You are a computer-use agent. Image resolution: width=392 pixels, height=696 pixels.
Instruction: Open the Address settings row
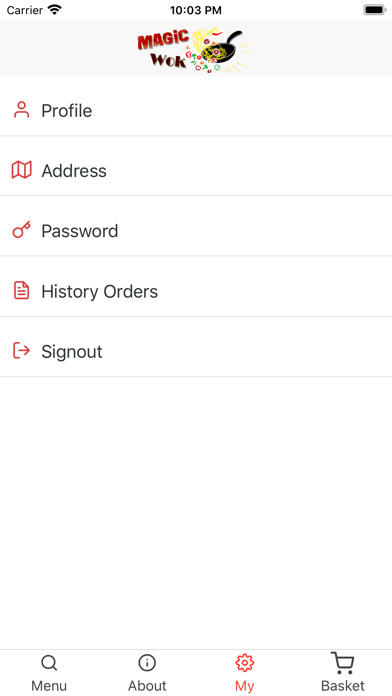coord(196,170)
